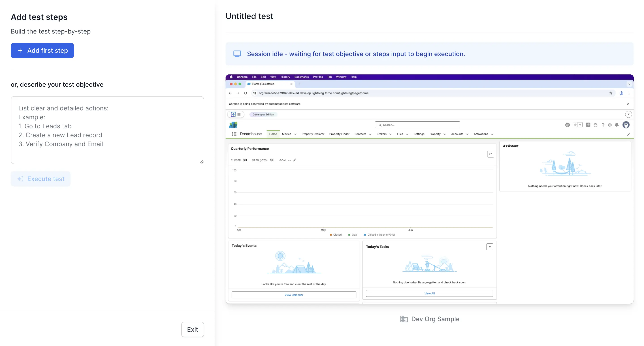This screenshot has width=644, height=346.
Task: Open the Salesforce Setup gear icon
Action: (610, 125)
